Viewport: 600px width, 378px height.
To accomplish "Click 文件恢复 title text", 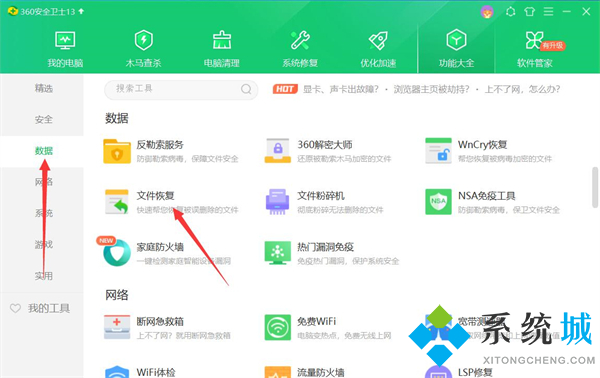I will tap(155, 196).
